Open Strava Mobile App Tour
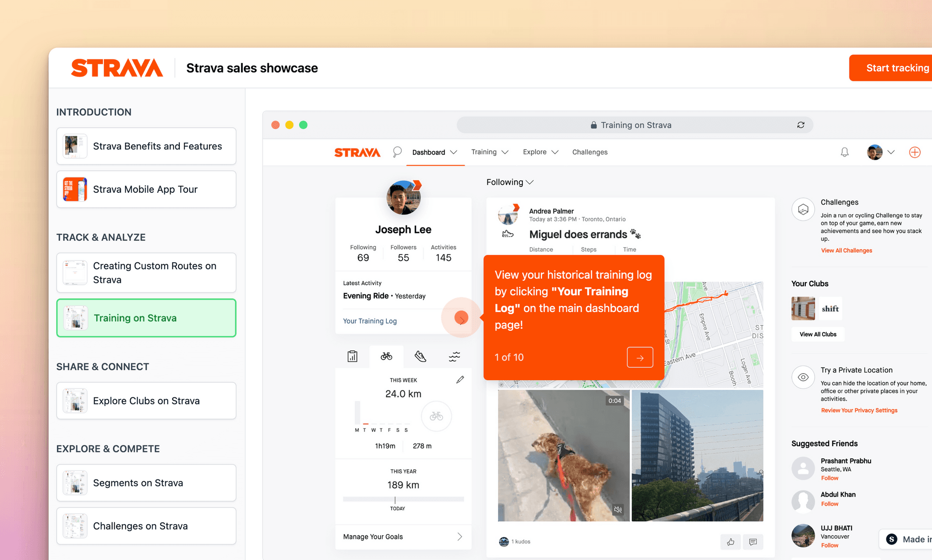Image resolution: width=932 pixels, height=560 pixels. coord(146,189)
